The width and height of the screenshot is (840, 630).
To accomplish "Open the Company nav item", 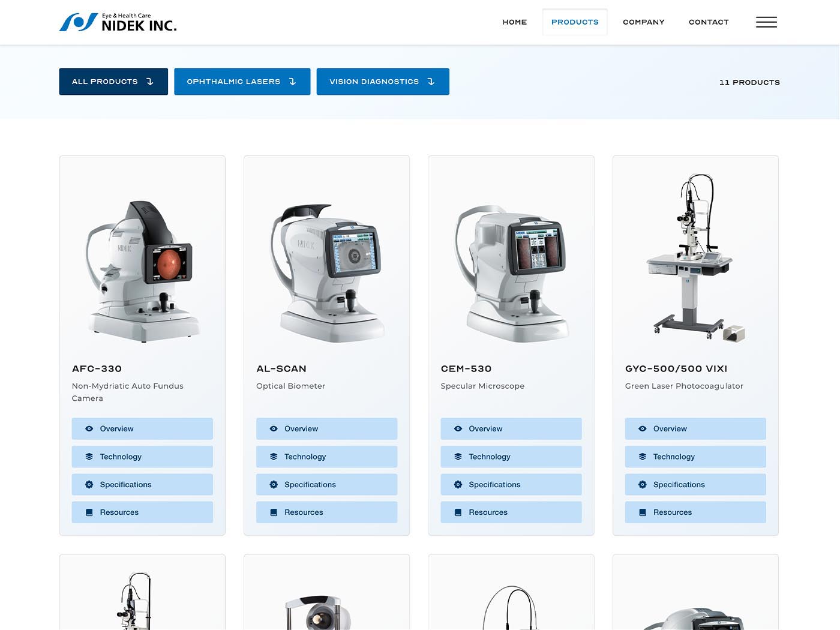I will click(644, 22).
